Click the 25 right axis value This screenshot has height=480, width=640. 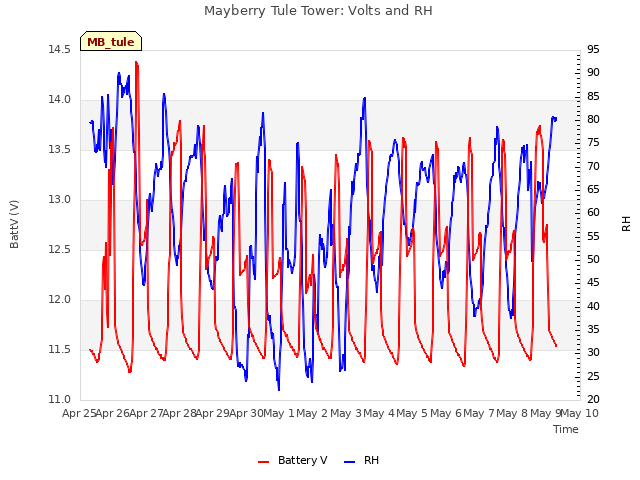pos(593,376)
